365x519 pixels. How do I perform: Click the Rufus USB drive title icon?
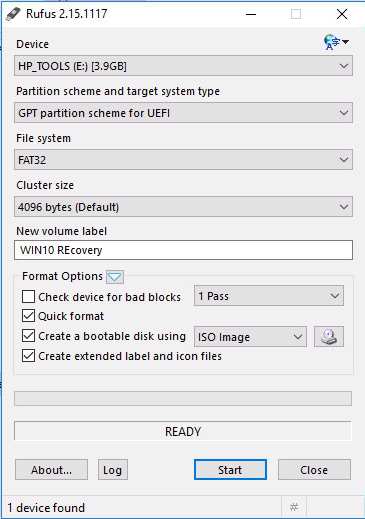(x=14, y=14)
